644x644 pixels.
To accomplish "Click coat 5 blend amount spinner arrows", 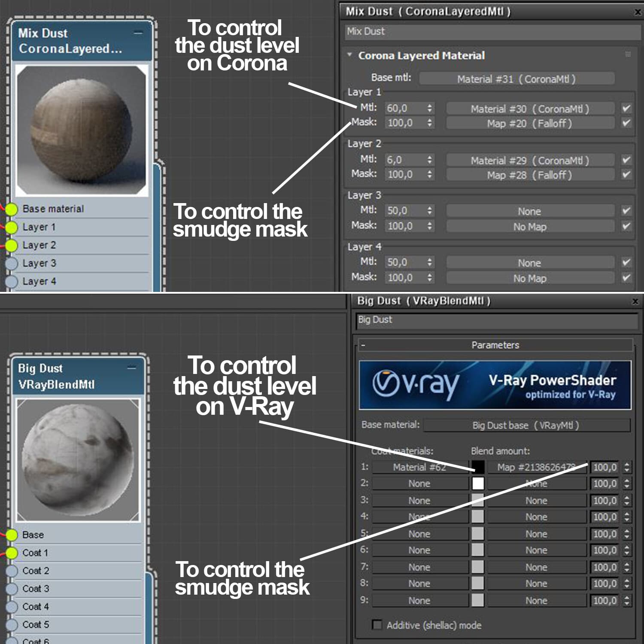I will pyautogui.click(x=627, y=534).
